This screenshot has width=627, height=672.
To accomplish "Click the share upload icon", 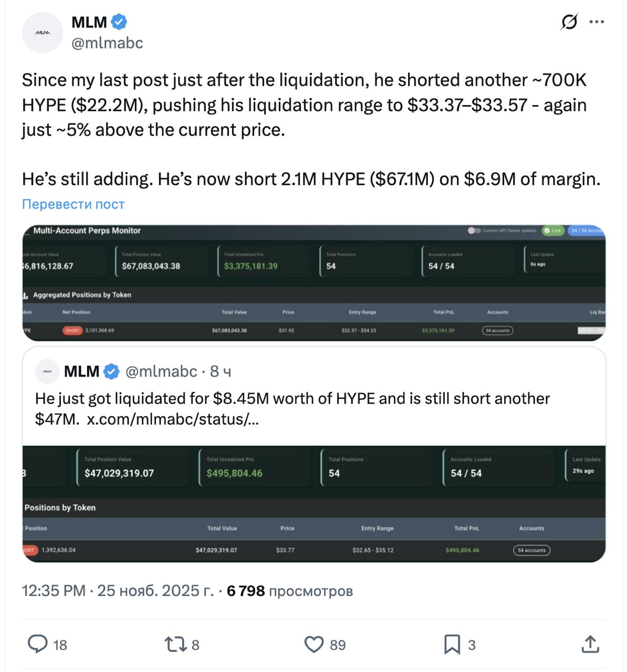I will (x=590, y=644).
